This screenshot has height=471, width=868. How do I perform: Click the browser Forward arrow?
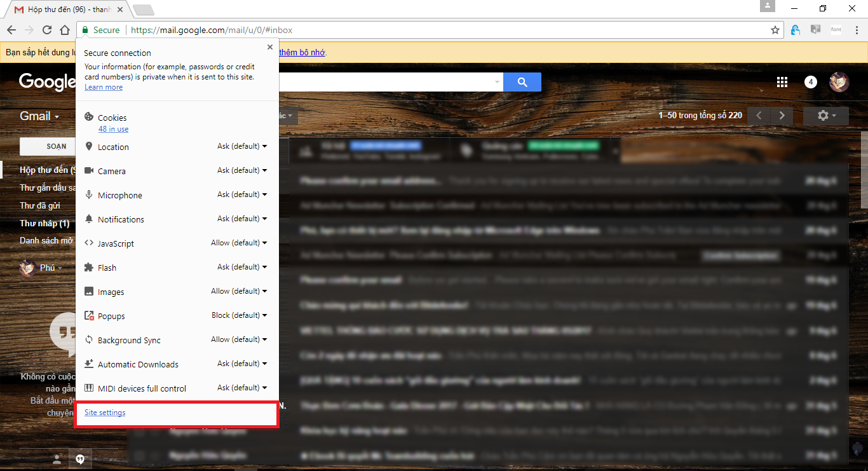pyautogui.click(x=29, y=30)
